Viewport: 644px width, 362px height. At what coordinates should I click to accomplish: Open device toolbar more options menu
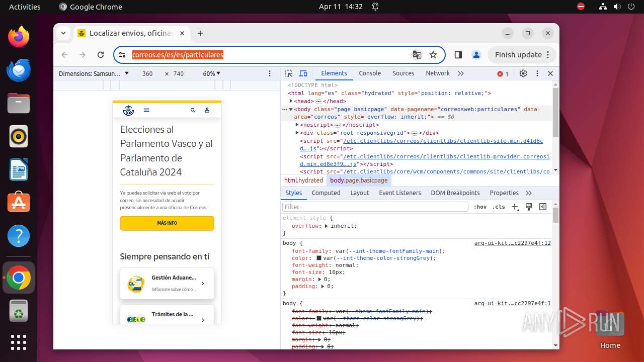pyautogui.click(x=270, y=73)
